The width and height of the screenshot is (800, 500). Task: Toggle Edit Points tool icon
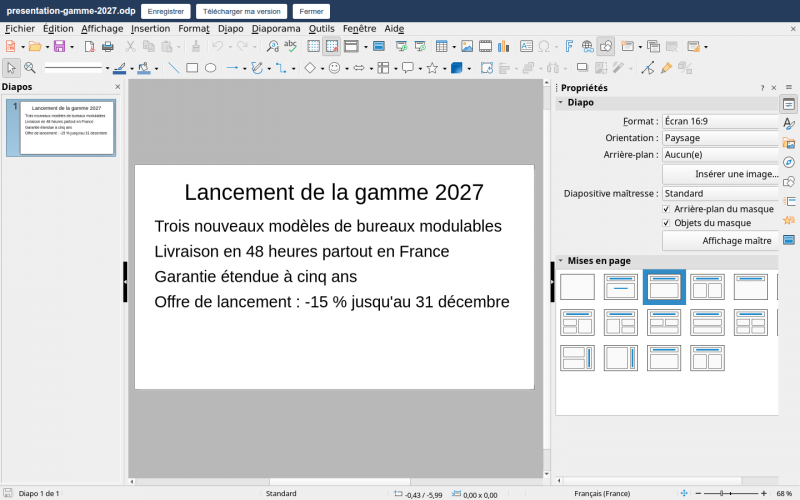(x=647, y=68)
